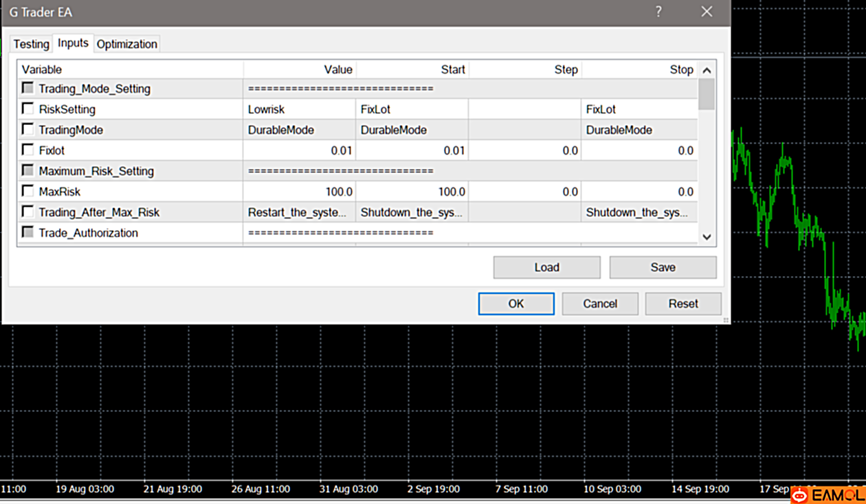Viewport: 866px width, 504px height.
Task: Open the Restart_the_system value dropdown
Action: coord(300,212)
